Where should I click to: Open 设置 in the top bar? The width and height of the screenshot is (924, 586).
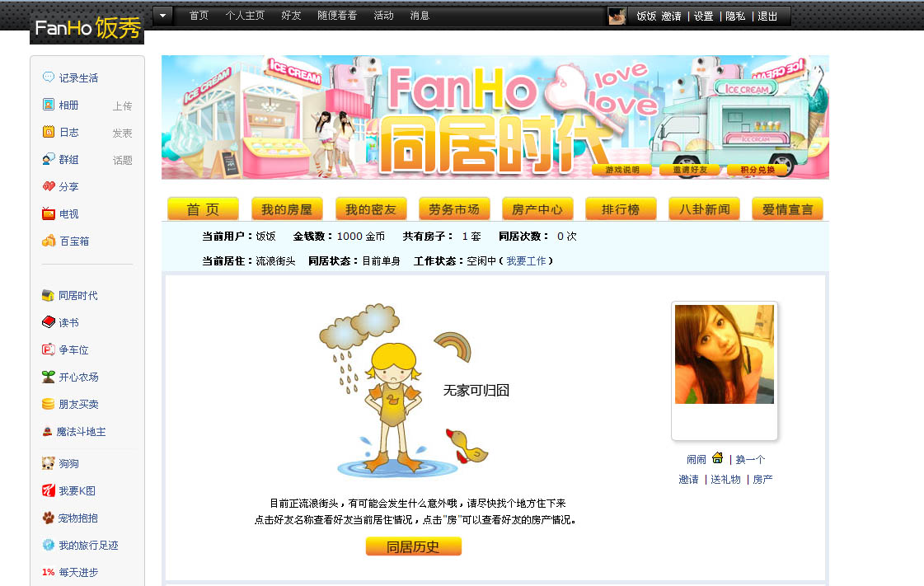point(704,16)
